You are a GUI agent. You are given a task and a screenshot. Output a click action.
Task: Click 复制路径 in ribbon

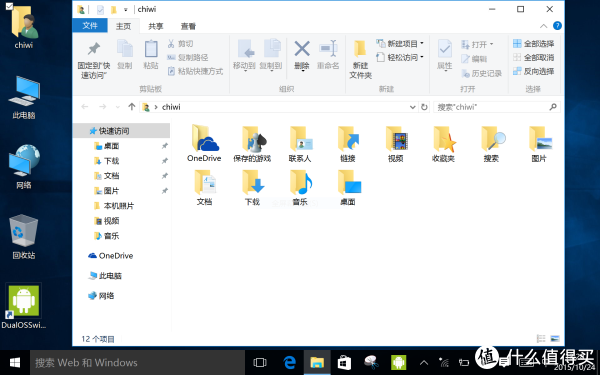click(x=188, y=57)
